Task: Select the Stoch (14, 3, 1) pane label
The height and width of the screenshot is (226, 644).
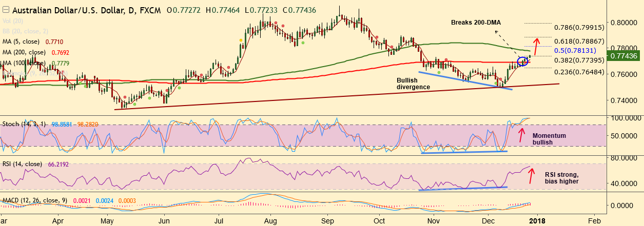Action: tap(23, 124)
